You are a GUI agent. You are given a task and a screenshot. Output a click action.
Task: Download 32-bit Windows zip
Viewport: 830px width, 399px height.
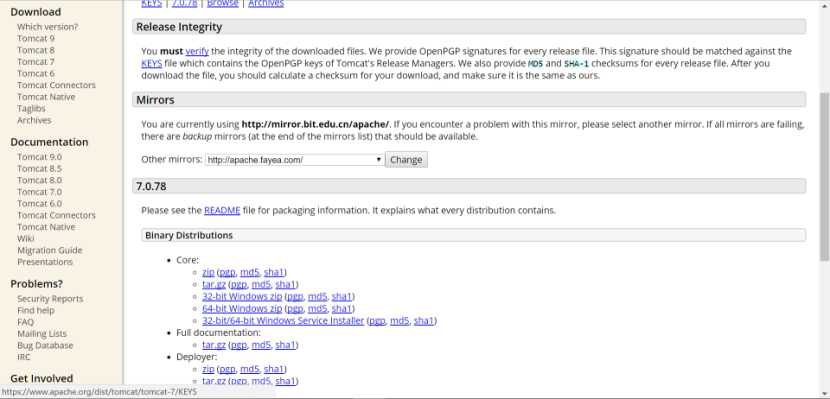point(242,296)
